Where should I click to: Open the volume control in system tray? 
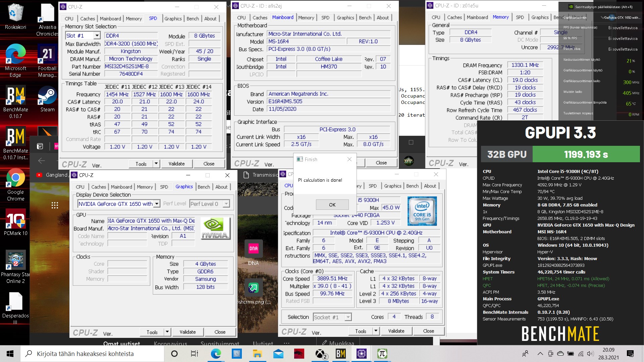tap(591, 354)
